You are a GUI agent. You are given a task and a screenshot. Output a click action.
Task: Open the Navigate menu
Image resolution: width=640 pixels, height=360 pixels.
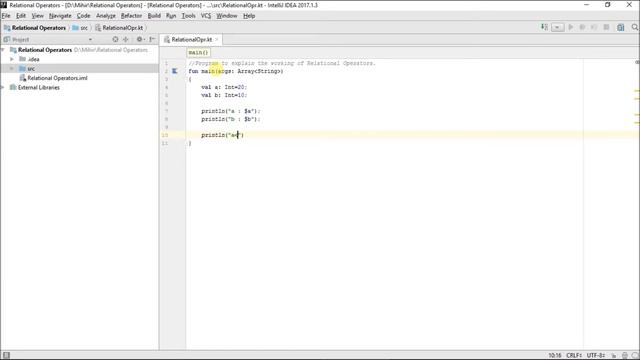tap(60, 16)
